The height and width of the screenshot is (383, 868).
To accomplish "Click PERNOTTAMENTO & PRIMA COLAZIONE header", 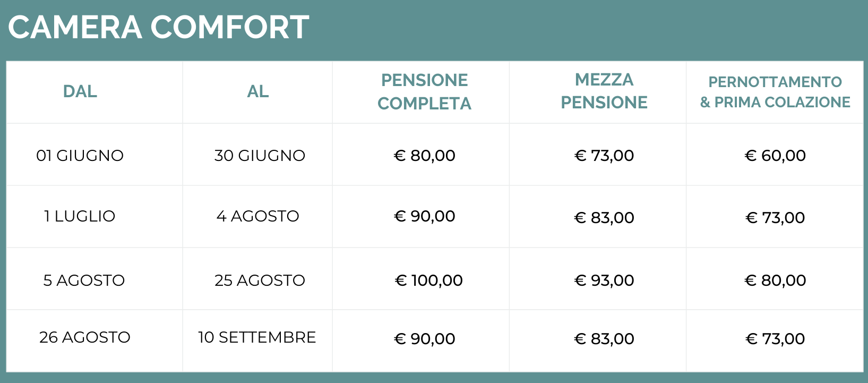I will (x=775, y=92).
